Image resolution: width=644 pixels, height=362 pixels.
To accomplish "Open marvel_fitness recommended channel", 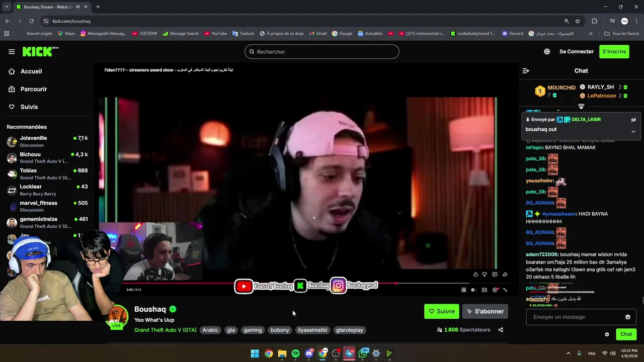I will tap(47, 206).
